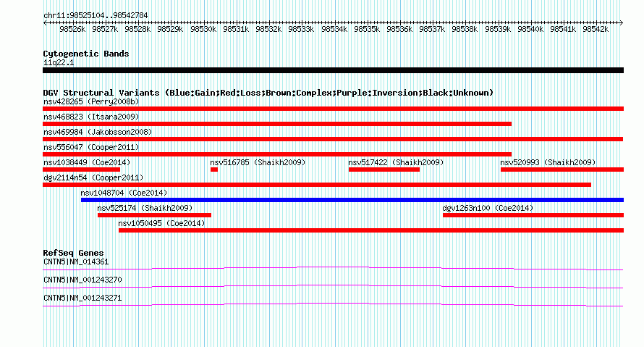644x347 pixels.
Task: Open the nsv520993 (Shaikh2009) variant label
Action: click(x=548, y=162)
